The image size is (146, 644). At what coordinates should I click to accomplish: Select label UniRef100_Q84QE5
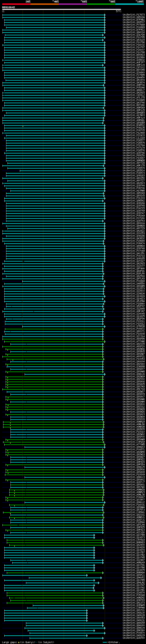click(x=134, y=113)
